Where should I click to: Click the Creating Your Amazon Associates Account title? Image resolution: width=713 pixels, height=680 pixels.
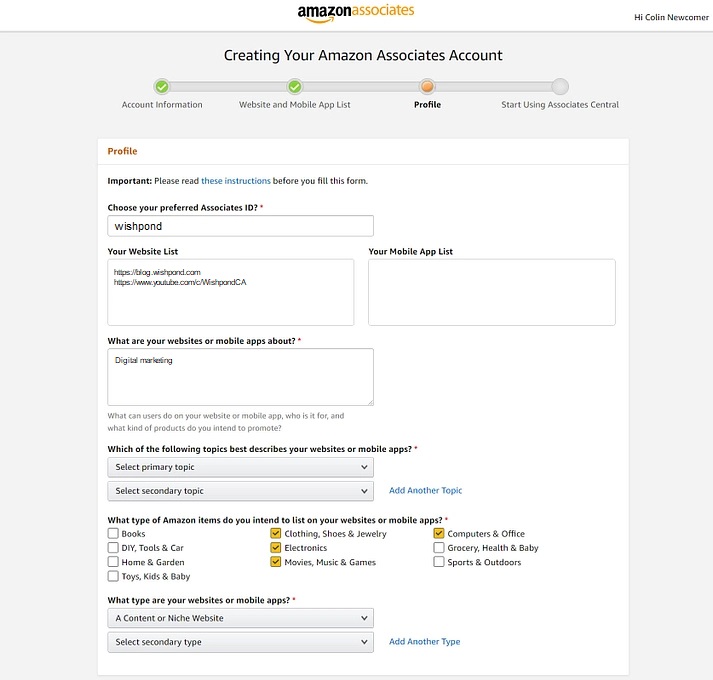pos(363,55)
